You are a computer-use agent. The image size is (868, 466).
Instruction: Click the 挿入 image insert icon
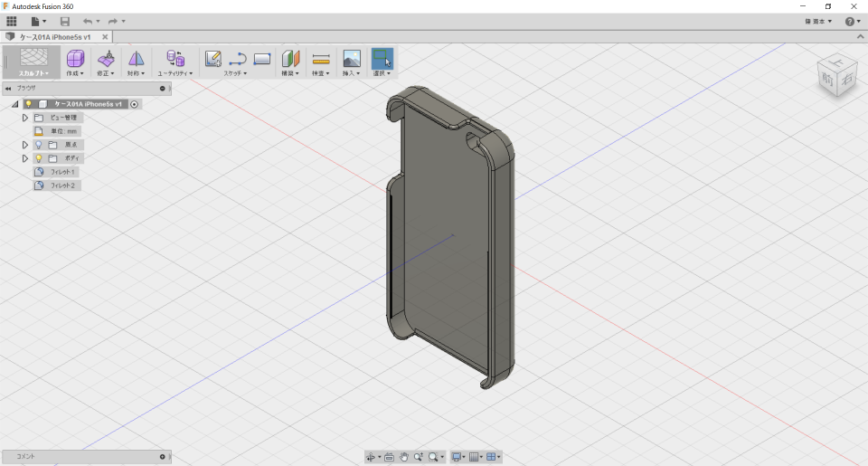(352, 58)
